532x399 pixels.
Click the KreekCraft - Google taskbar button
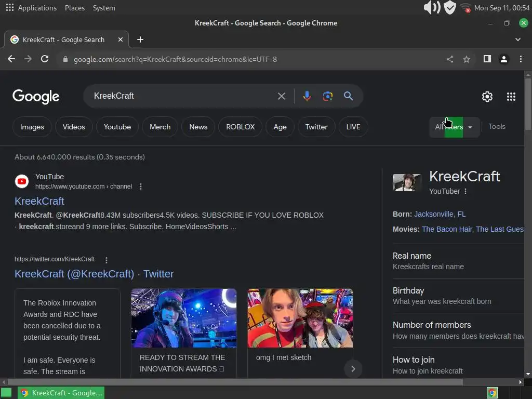(x=61, y=393)
